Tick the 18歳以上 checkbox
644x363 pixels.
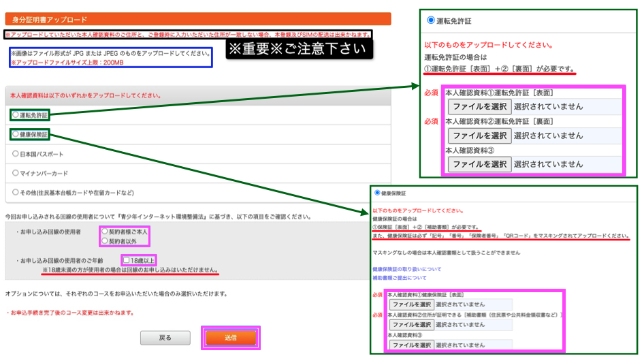[x=127, y=260]
